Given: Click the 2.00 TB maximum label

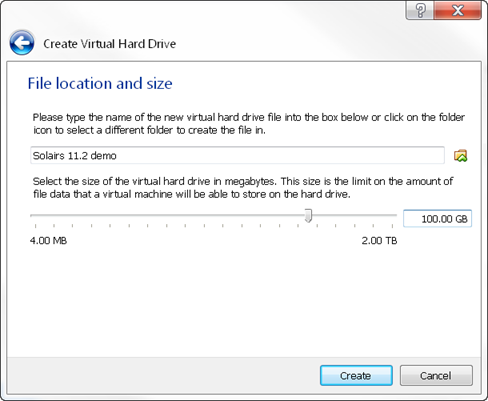Looking at the screenshot, I should 379,240.
